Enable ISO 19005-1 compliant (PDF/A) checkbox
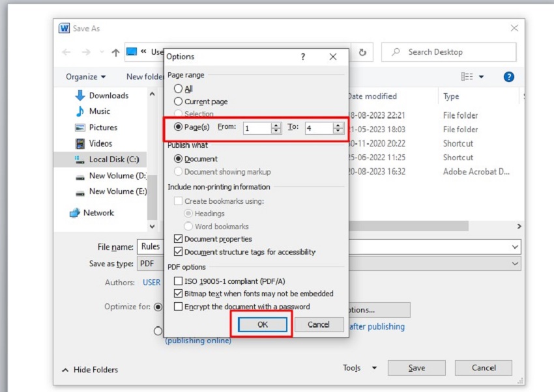 [x=178, y=281]
